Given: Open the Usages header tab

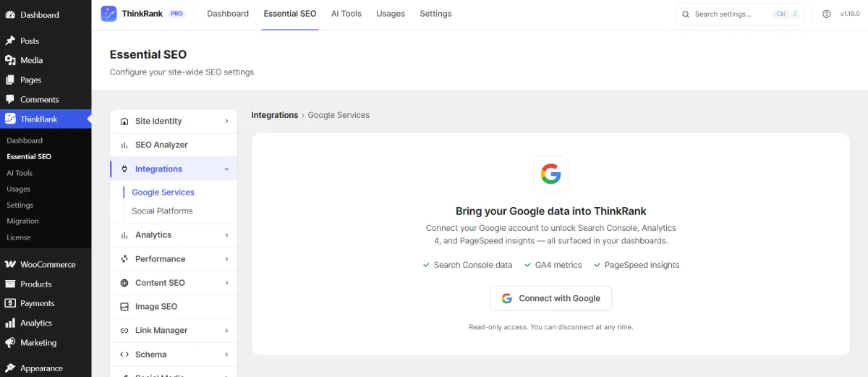Looking at the screenshot, I should 391,14.
